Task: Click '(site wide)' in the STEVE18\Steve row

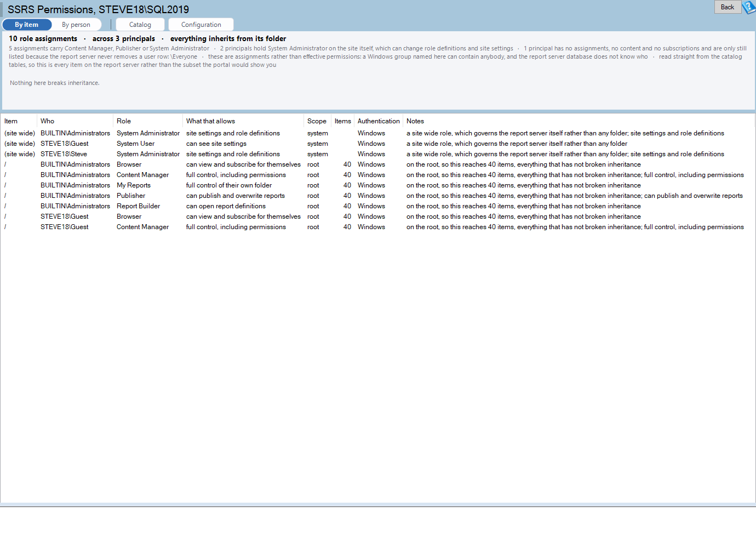Action: (x=20, y=154)
